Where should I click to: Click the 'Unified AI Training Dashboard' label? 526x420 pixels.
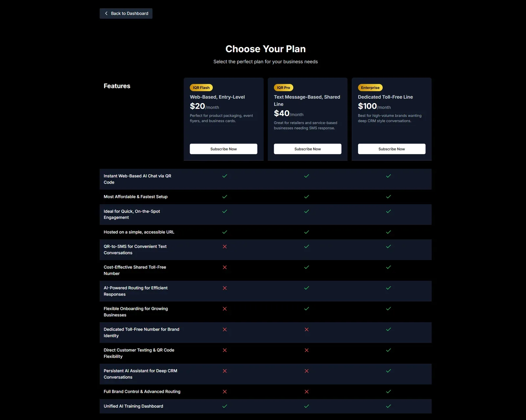133,406
